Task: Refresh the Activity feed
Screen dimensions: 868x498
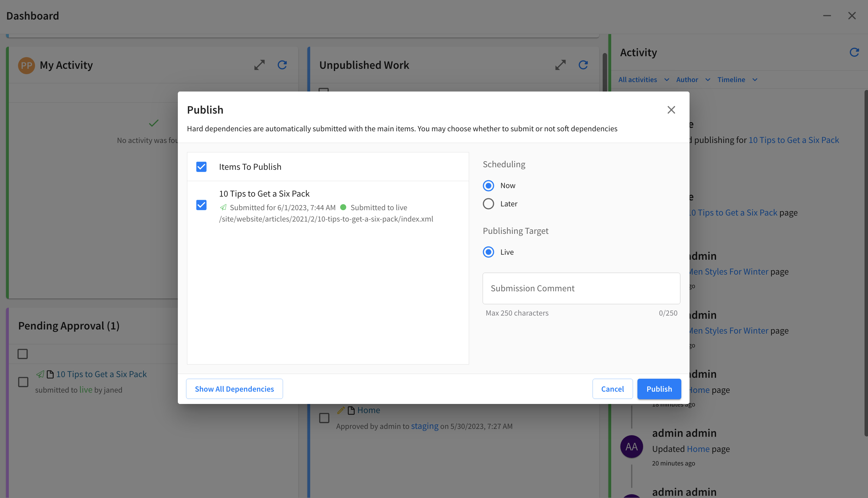Action: (x=854, y=52)
